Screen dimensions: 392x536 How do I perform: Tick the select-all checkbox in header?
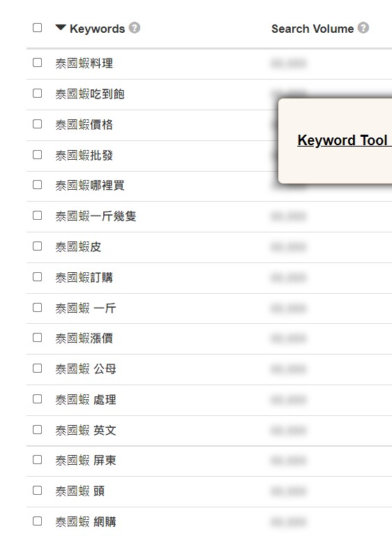coord(37,27)
